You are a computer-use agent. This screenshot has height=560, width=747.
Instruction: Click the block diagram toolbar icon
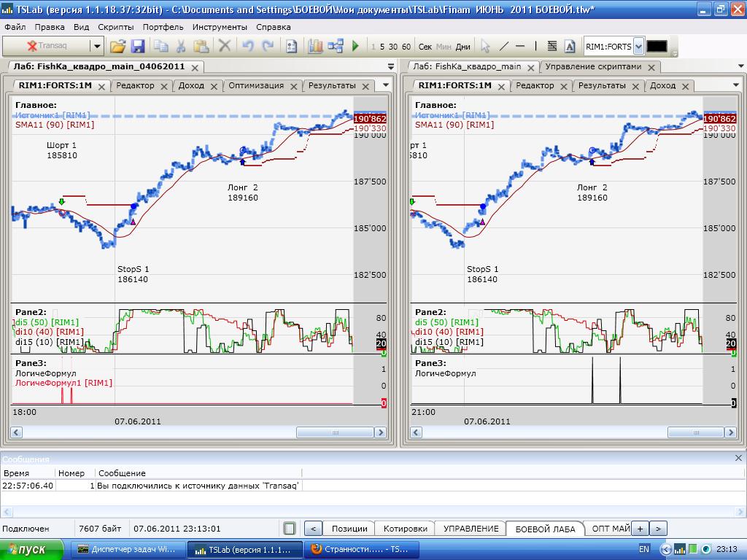click(336, 46)
